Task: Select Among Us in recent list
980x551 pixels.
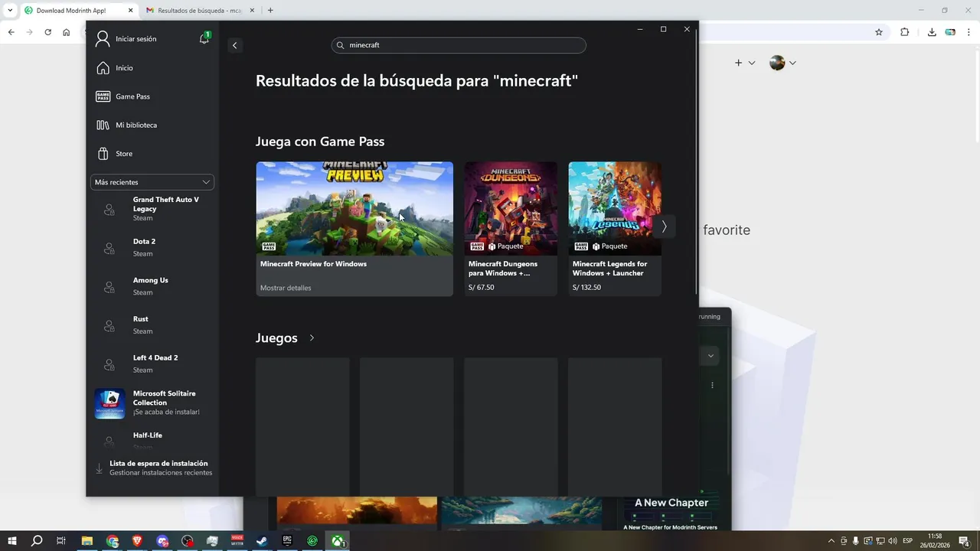Action: [152, 286]
